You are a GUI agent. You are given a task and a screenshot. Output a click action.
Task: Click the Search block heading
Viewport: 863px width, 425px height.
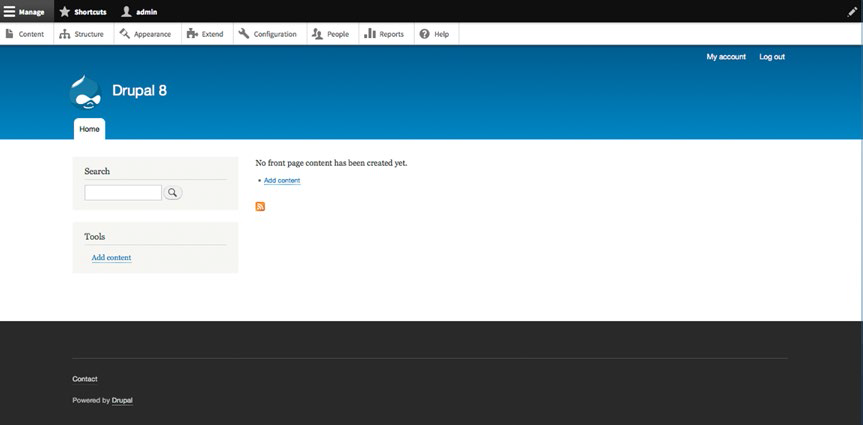(97, 171)
